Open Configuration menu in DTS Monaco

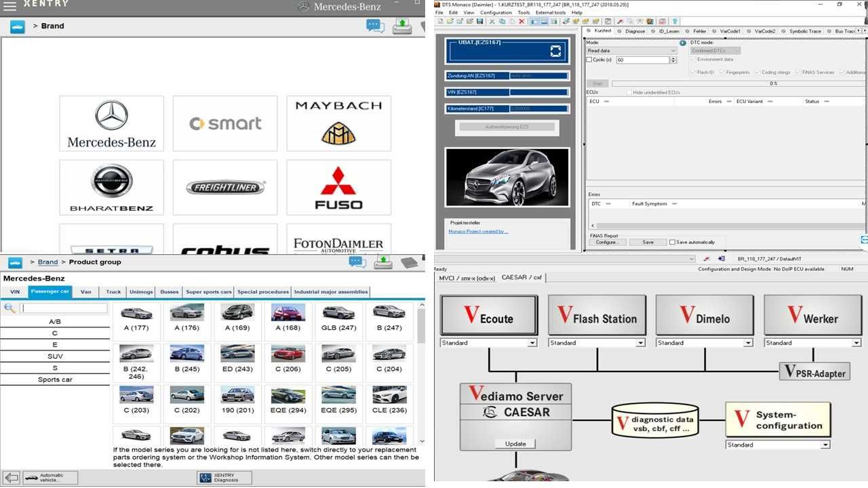(x=496, y=13)
